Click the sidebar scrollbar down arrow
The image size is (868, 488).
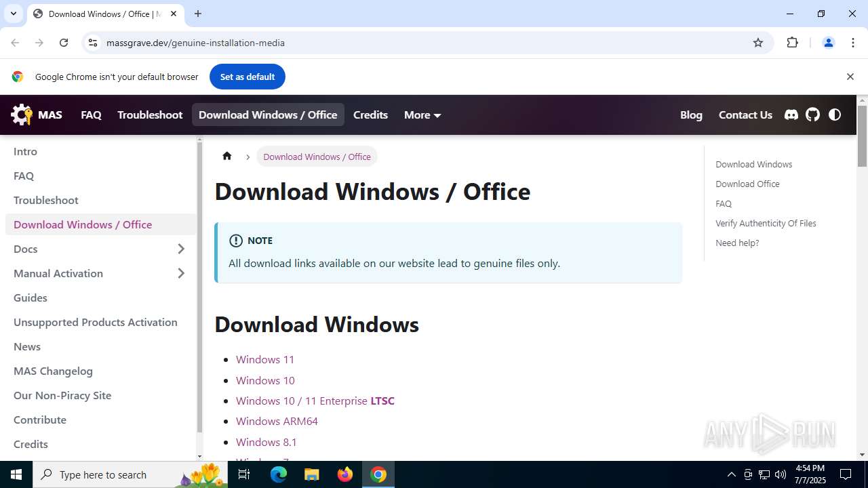(x=199, y=456)
